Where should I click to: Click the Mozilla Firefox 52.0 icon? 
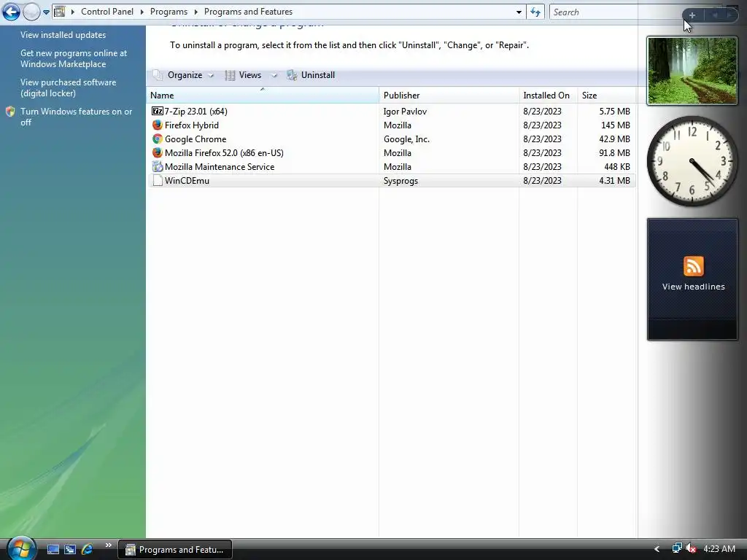click(x=158, y=152)
